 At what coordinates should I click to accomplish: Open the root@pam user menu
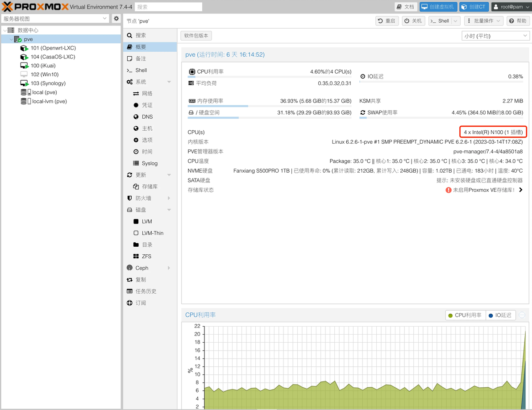[511, 7]
